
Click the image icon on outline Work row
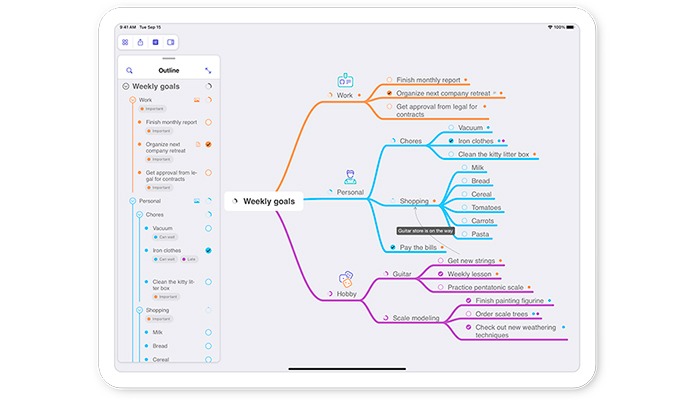[x=197, y=100]
